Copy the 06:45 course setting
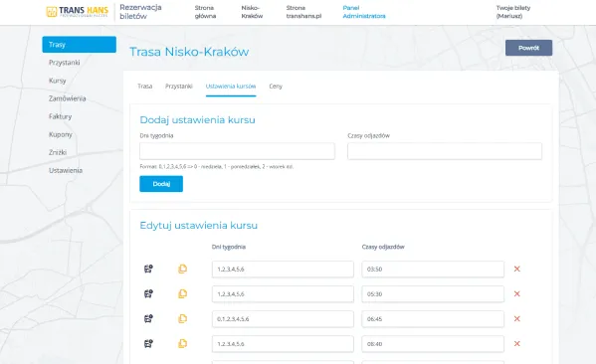596x364 pixels. tap(182, 319)
